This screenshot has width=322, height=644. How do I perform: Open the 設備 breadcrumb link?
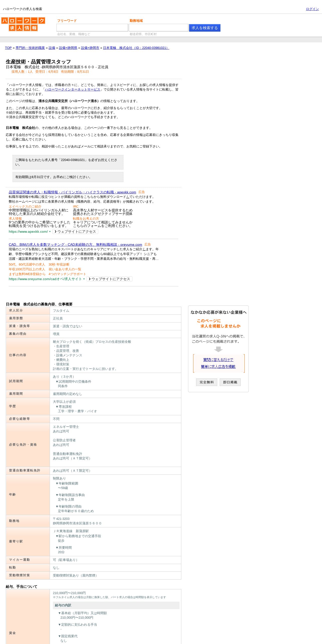[x=52, y=48]
